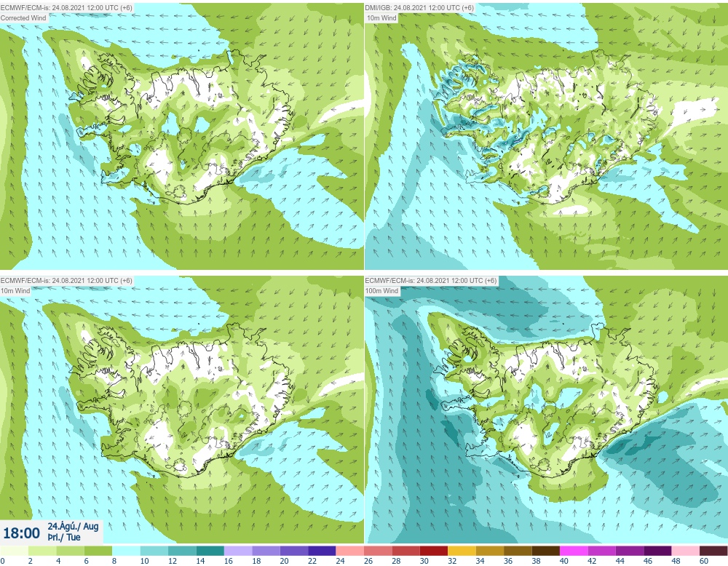The height and width of the screenshot is (566, 728).
Task: Click the purple 18–20 legend swatch
Action: [266, 551]
